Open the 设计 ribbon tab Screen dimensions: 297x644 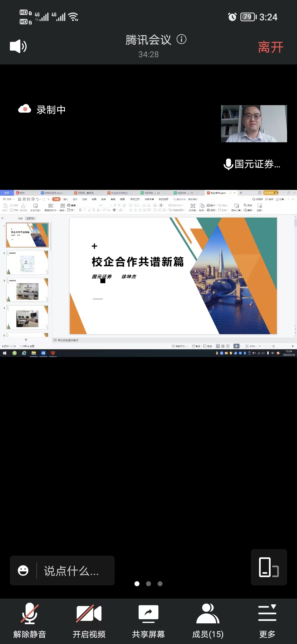click(75, 199)
